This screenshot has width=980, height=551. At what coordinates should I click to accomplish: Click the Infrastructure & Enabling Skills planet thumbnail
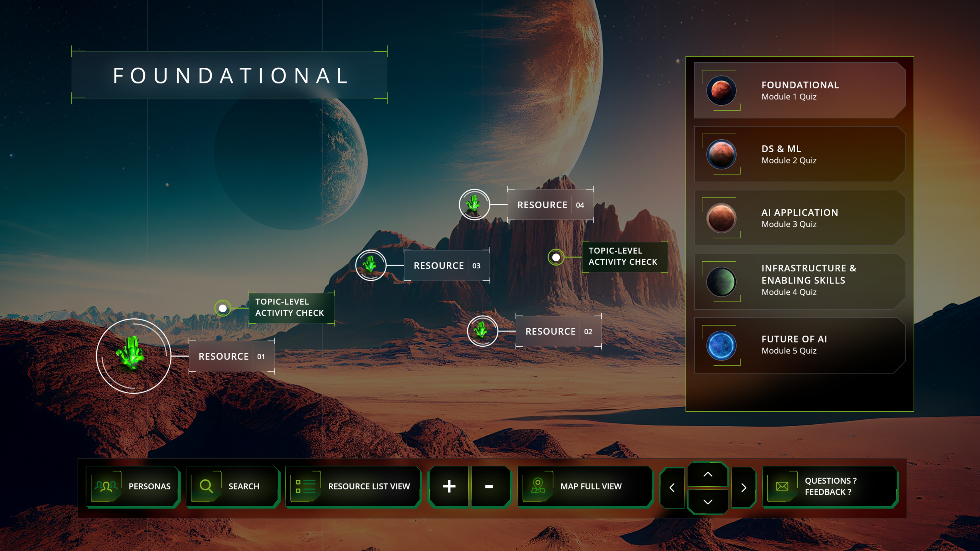721,282
